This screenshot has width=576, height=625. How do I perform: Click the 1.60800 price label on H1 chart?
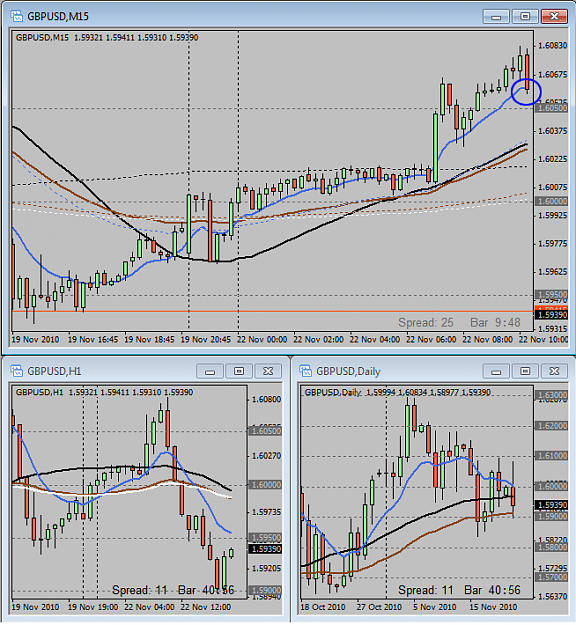266,399
